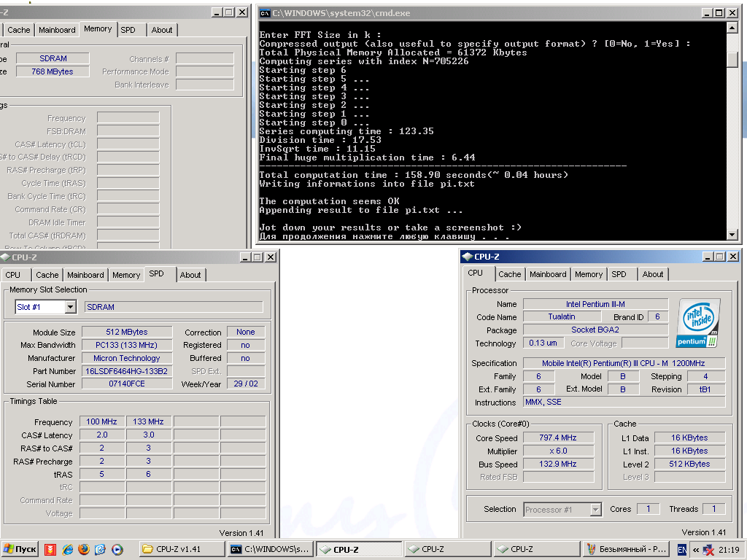Switch to Memory tab in CPU window
Screen dimensions: 747x560
pyautogui.click(x=589, y=274)
